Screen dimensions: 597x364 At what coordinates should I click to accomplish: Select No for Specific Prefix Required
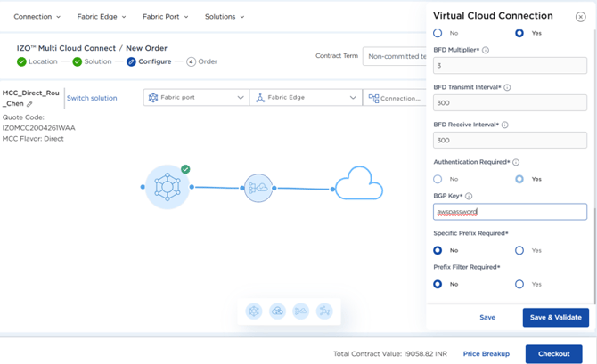point(438,250)
